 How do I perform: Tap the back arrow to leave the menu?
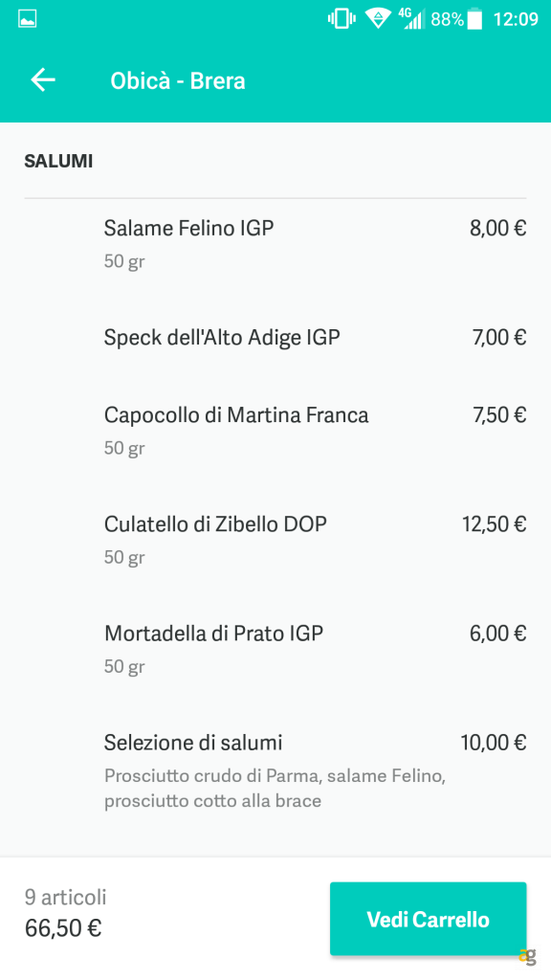[42, 79]
